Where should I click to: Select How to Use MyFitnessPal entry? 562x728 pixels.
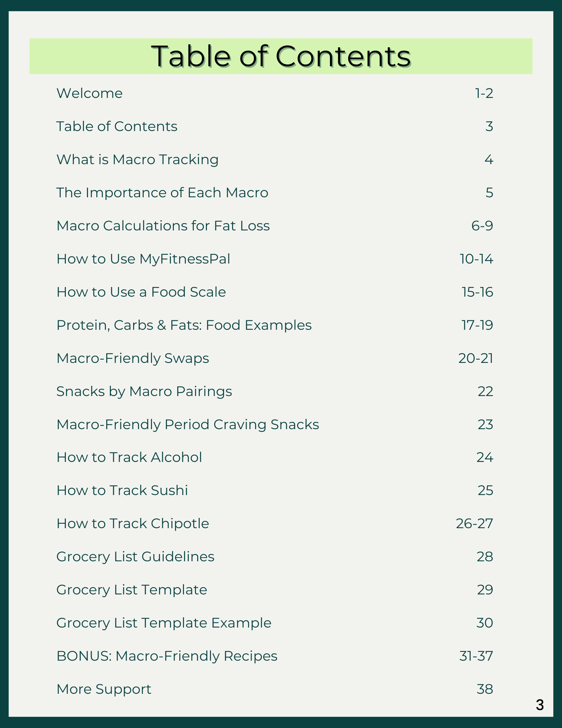pos(143,259)
